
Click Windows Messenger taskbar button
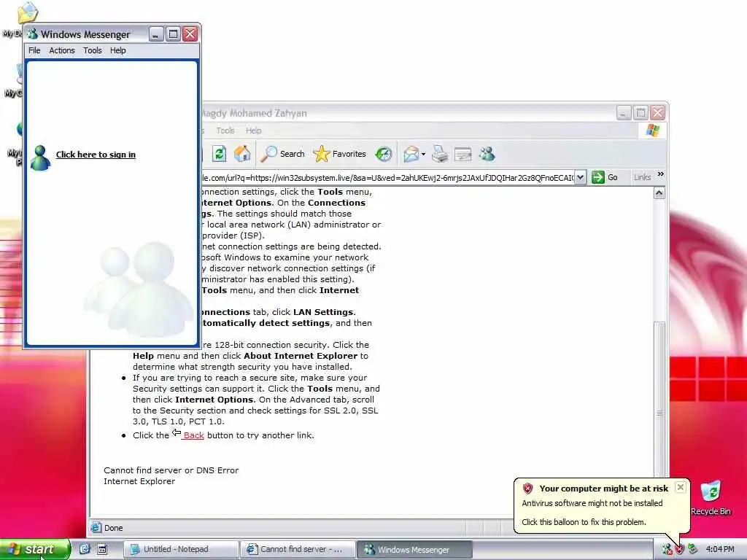[414, 550]
